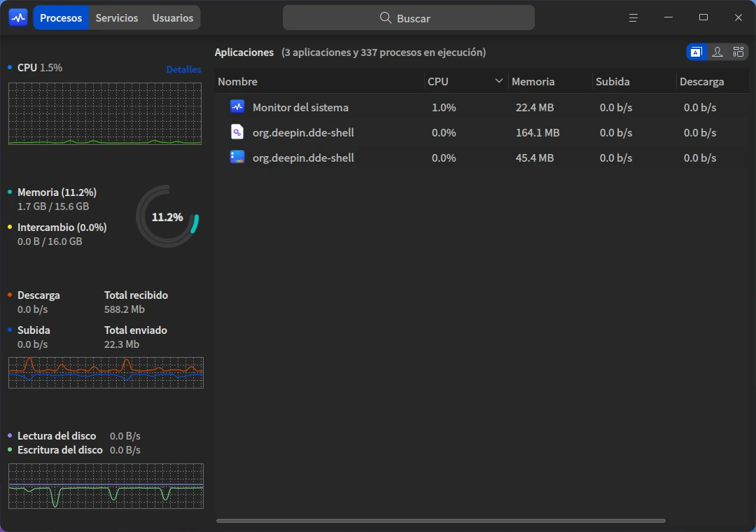The height and width of the screenshot is (532, 756).
Task: Click the Monitor del sistema row icon
Action: [x=237, y=106]
